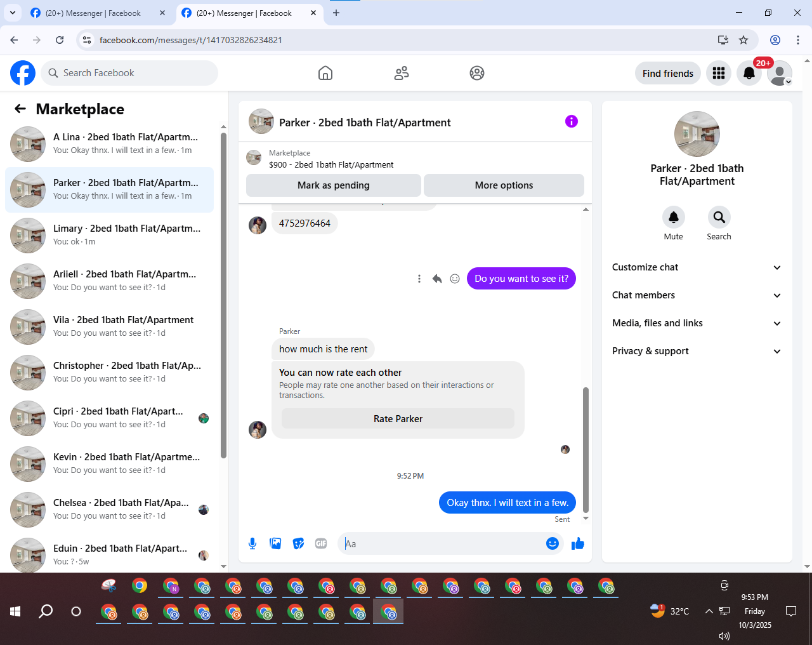Click the Find friends button

[x=668, y=73]
